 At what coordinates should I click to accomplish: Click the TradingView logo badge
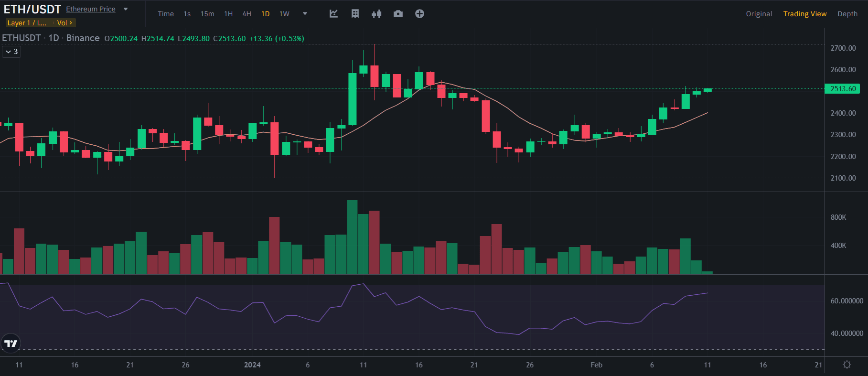pyautogui.click(x=11, y=343)
